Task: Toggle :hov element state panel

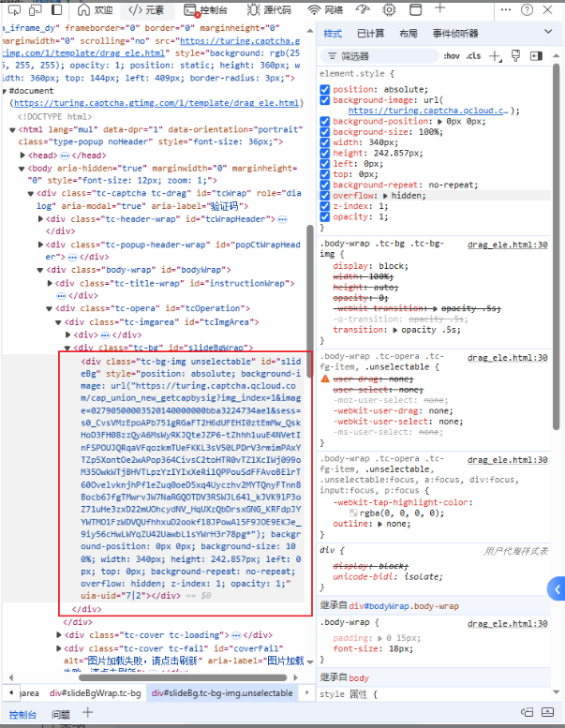Action: tap(452, 56)
